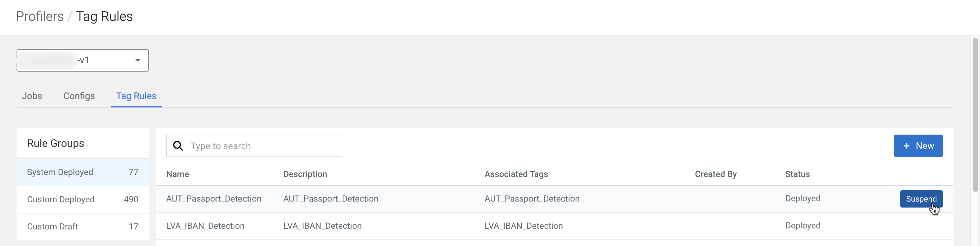This screenshot has height=246, width=980.
Task: Click the Created By column header
Action: 715,174
